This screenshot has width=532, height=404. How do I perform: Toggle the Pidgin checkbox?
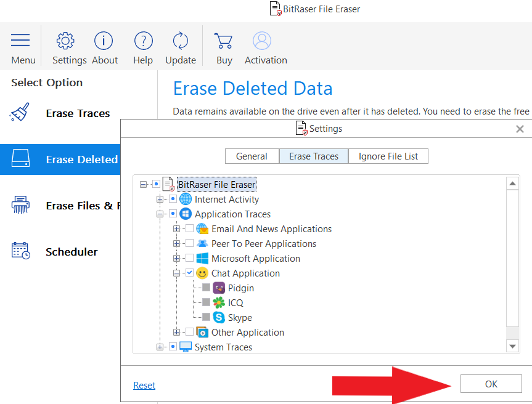coord(206,288)
